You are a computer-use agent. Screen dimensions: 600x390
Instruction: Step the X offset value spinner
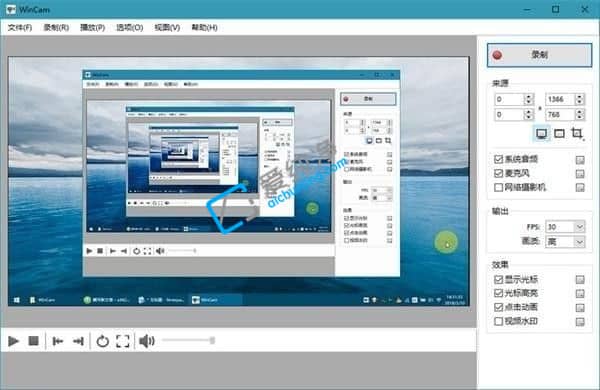coord(528,100)
